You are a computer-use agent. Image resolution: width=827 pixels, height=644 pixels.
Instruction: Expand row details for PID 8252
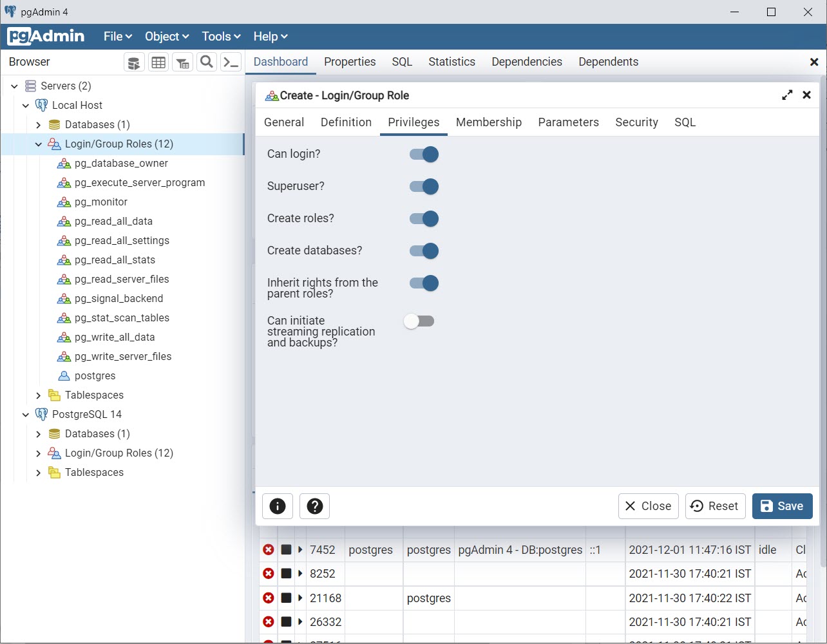pos(300,574)
